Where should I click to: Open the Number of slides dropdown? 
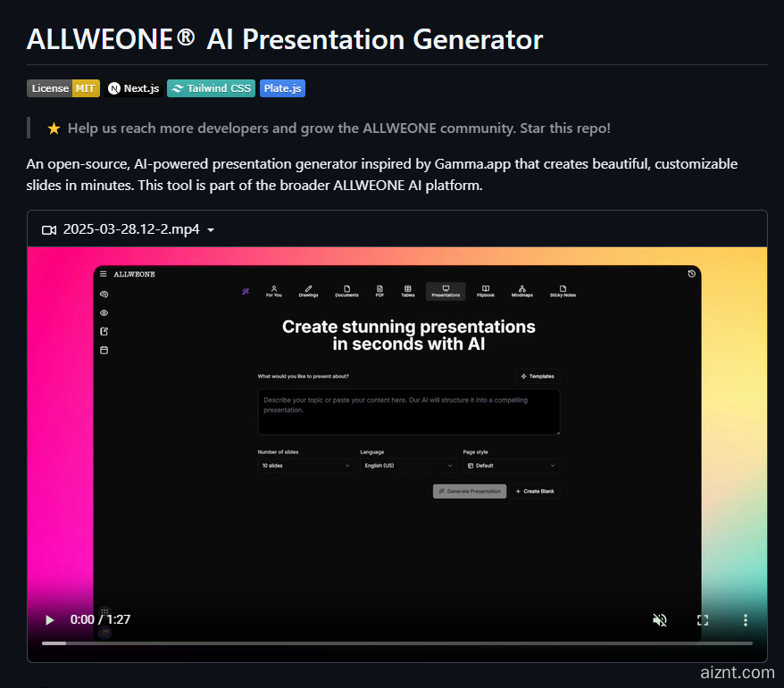[306, 466]
